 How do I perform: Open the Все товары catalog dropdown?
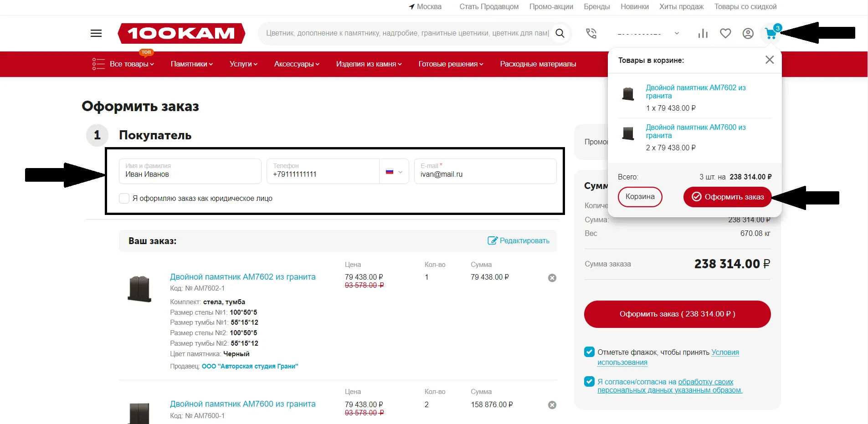131,64
